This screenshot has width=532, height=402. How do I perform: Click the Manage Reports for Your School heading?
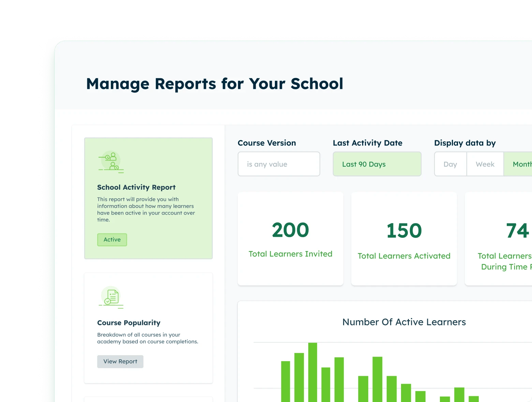tap(215, 83)
